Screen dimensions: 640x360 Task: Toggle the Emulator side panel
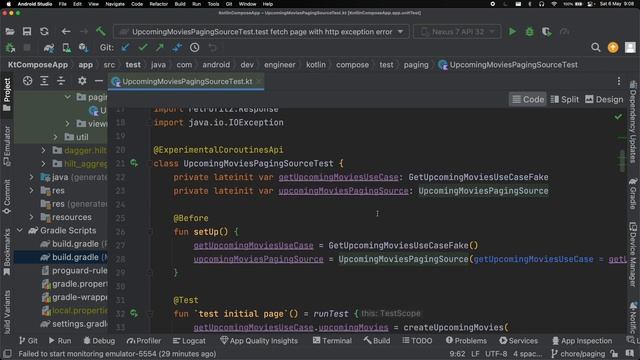tap(7, 145)
